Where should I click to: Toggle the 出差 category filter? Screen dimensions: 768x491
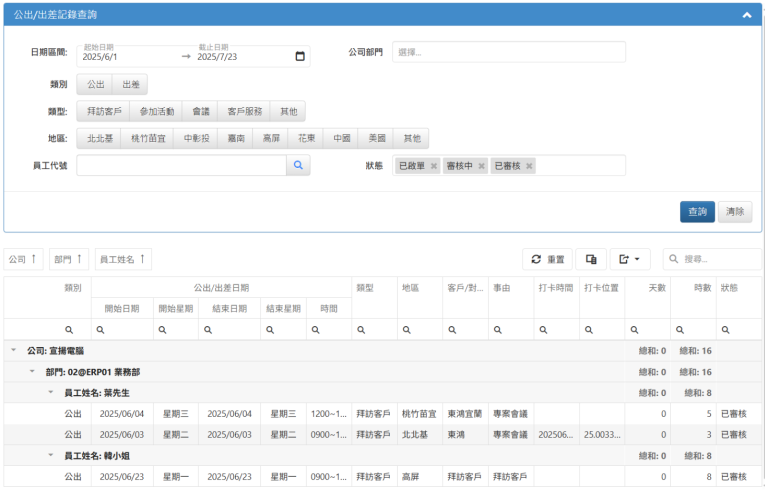130,84
